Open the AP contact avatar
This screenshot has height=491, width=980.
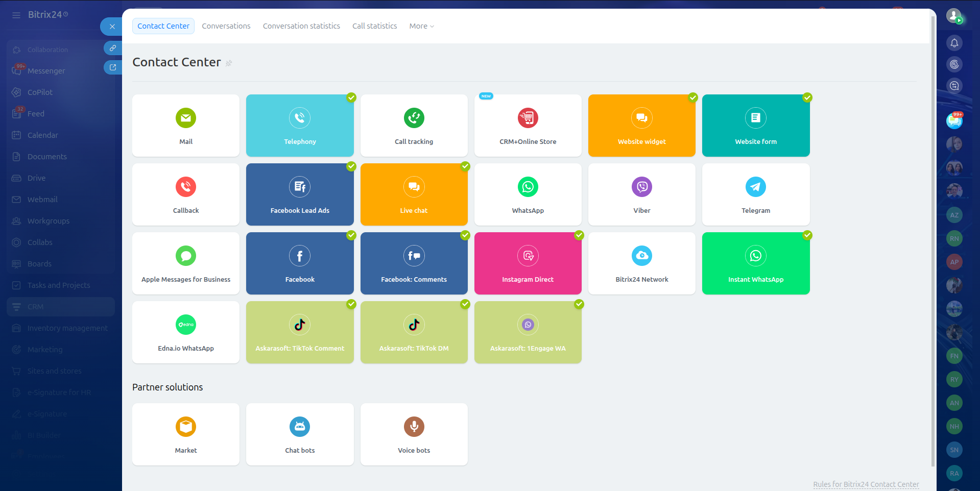954,262
